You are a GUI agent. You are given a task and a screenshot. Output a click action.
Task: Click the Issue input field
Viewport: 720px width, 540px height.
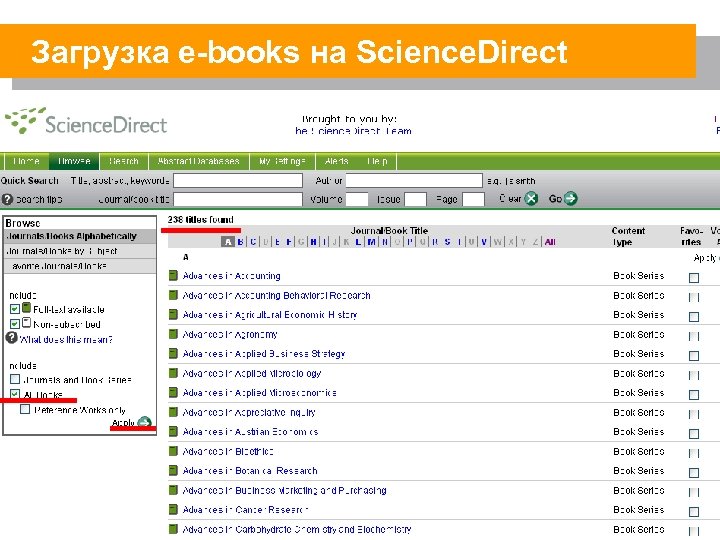click(416, 199)
